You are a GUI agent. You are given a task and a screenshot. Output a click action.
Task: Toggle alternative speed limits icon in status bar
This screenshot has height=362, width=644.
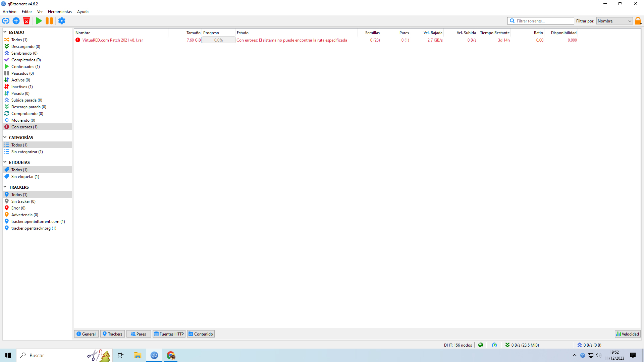[x=494, y=345]
